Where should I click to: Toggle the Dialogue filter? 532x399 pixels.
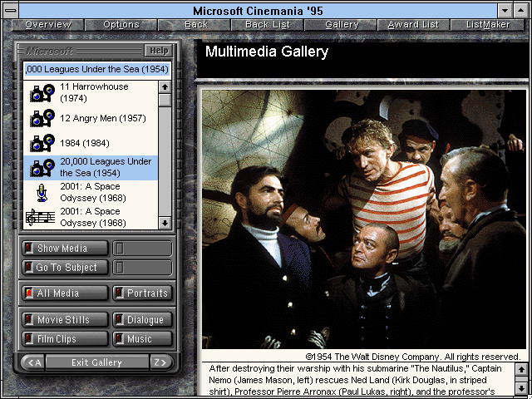pos(142,319)
